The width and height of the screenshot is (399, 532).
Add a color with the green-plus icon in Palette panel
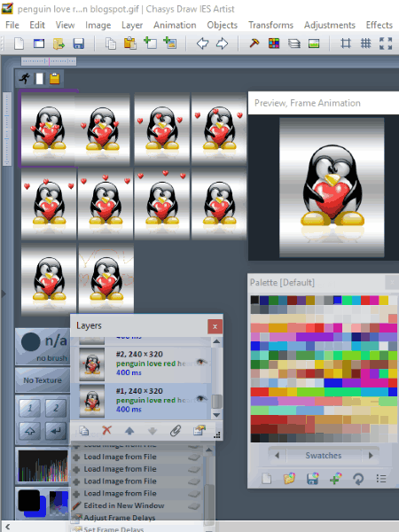[335, 479]
